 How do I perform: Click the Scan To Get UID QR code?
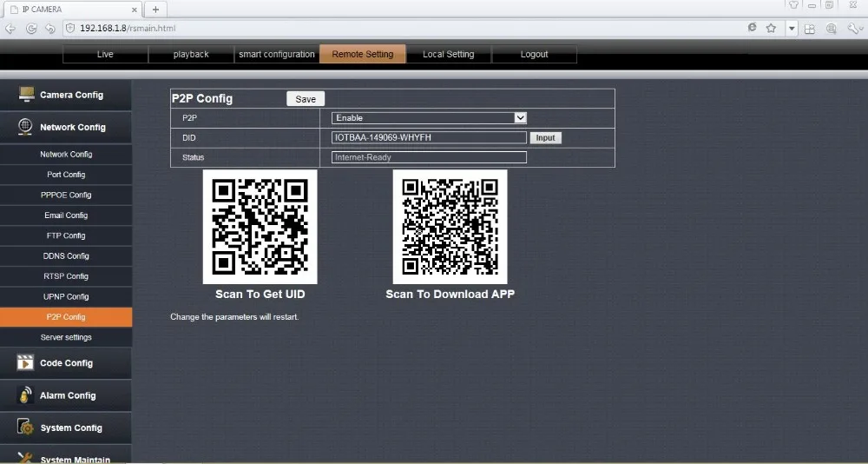click(260, 227)
